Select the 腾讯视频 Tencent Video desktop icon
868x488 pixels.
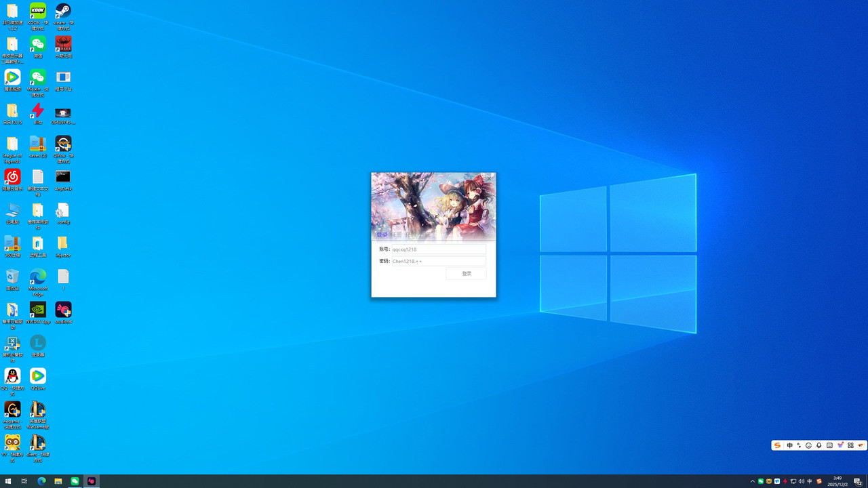12,81
